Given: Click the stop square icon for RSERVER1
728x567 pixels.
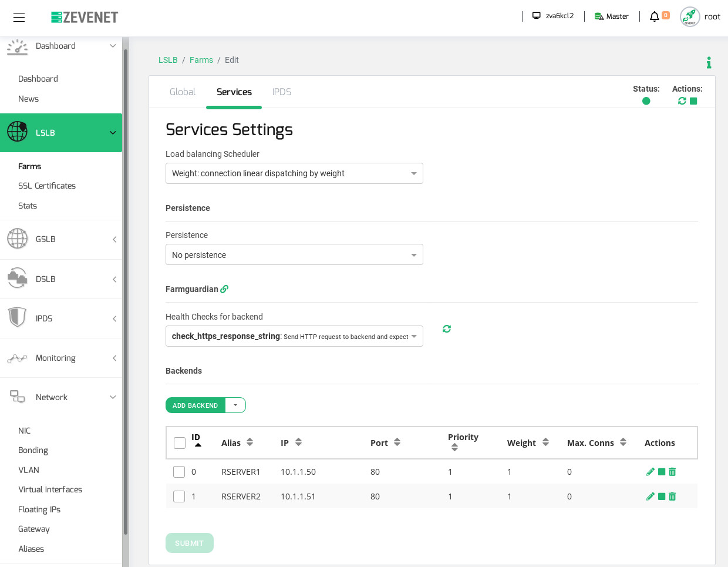Looking at the screenshot, I should click(662, 472).
